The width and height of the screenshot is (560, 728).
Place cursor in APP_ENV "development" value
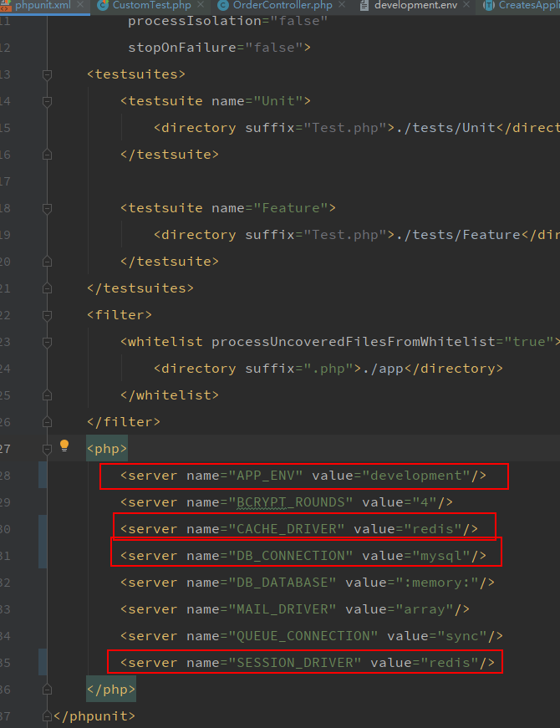[x=415, y=476]
